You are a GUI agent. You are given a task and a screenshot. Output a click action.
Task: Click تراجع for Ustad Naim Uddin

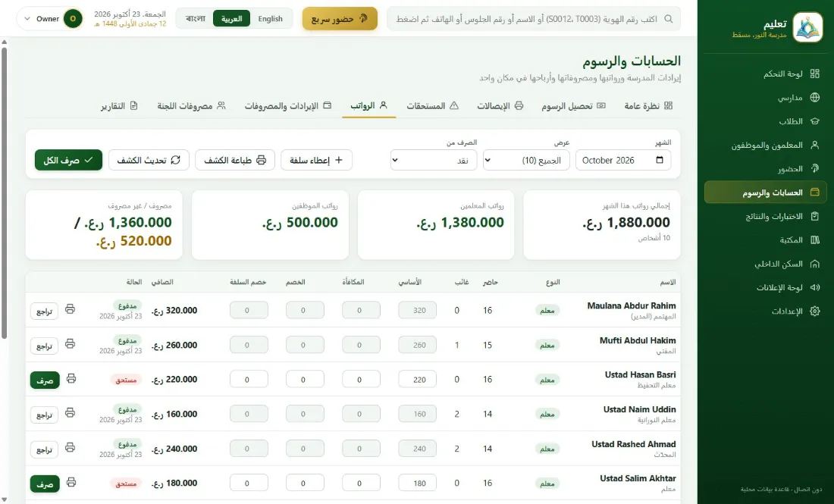44,415
